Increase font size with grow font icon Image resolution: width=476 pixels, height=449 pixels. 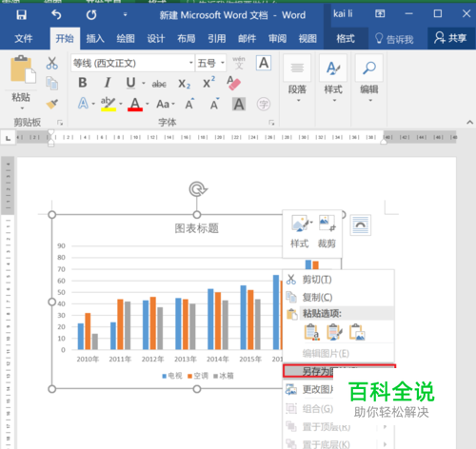[x=189, y=104]
